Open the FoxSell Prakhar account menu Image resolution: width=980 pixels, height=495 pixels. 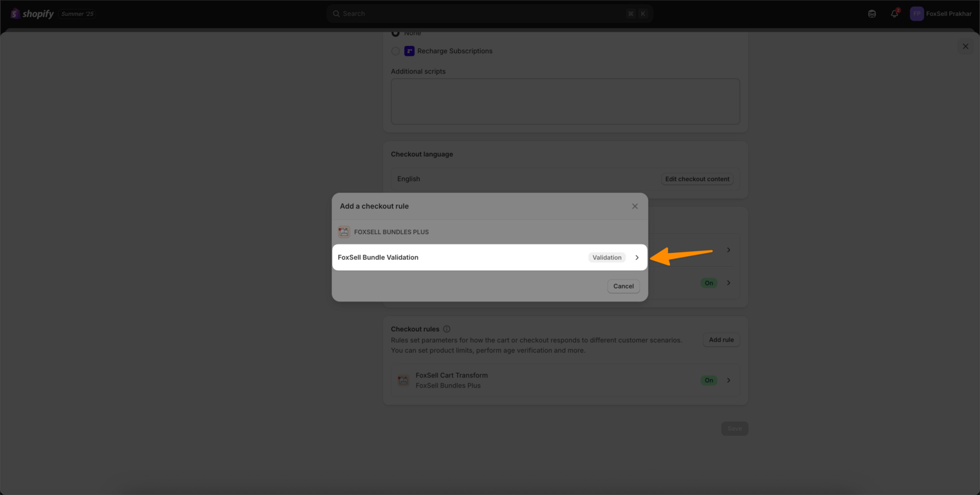(x=941, y=13)
